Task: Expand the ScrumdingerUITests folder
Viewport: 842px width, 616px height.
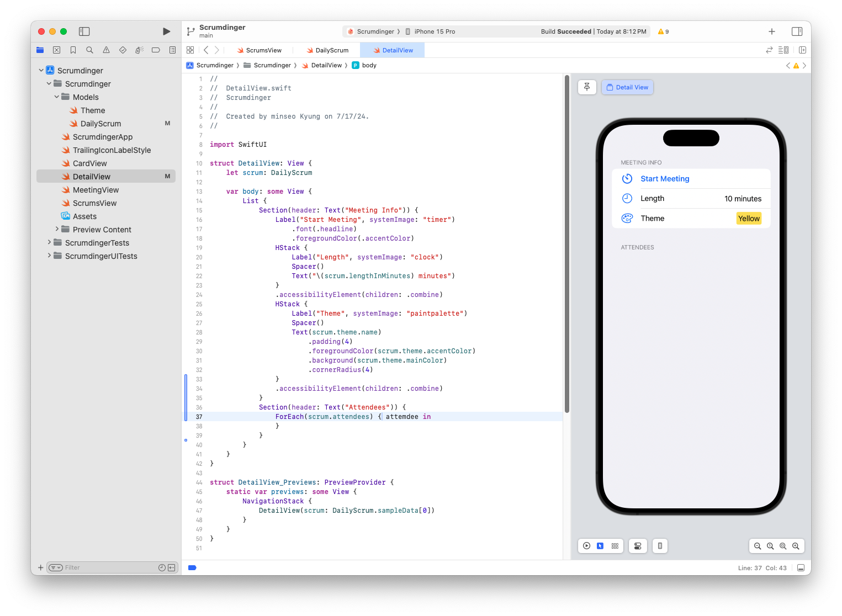Action: point(49,256)
